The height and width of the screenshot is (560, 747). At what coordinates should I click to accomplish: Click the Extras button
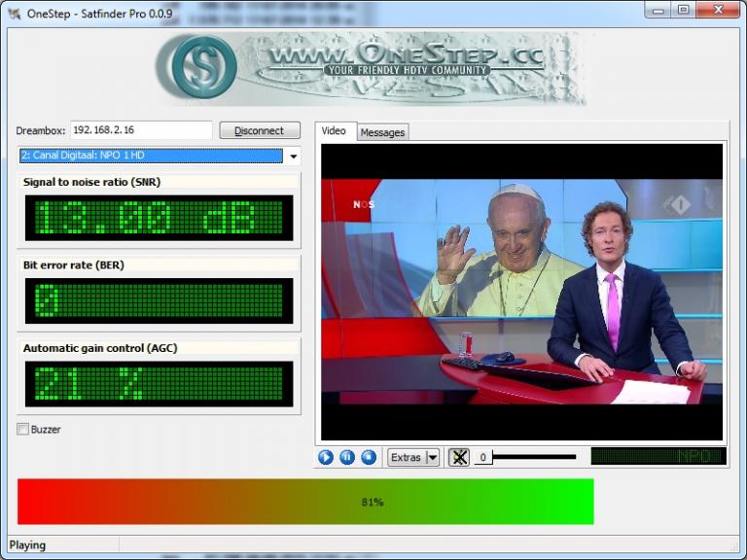(x=406, y=457)
